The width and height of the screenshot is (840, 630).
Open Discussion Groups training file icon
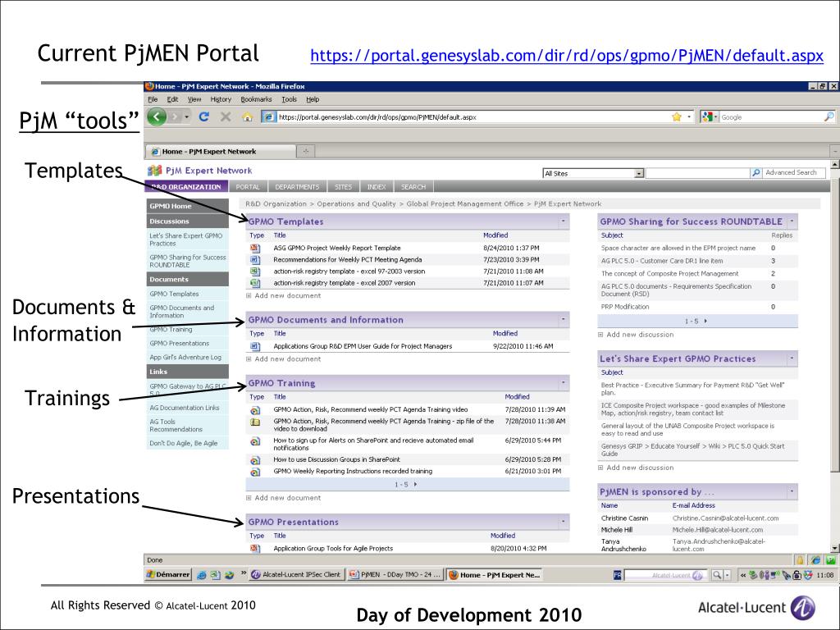click(x=255, y=460)
